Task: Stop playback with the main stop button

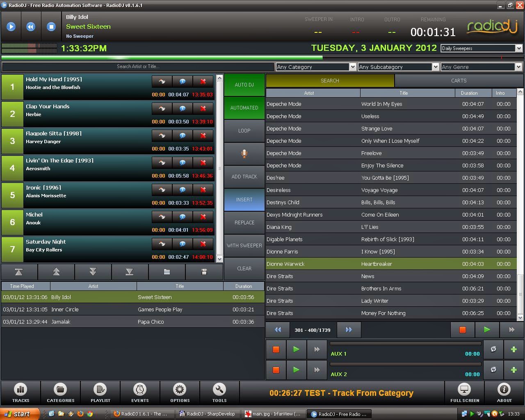Action: 51,27
